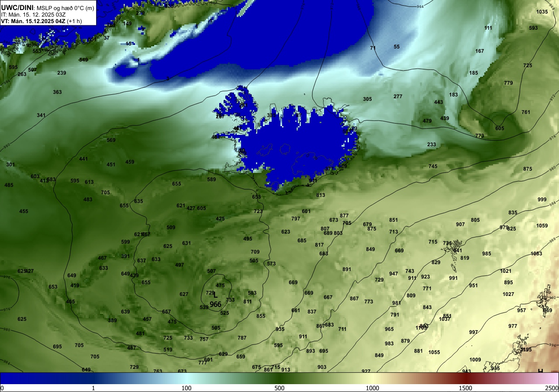Click the height value 55
559x392 pixels.
(397, 47)
